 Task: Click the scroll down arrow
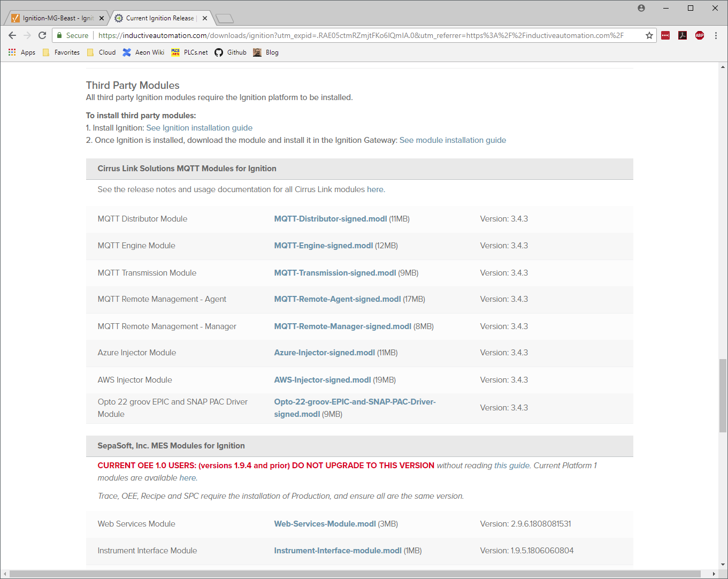[723, 565]
